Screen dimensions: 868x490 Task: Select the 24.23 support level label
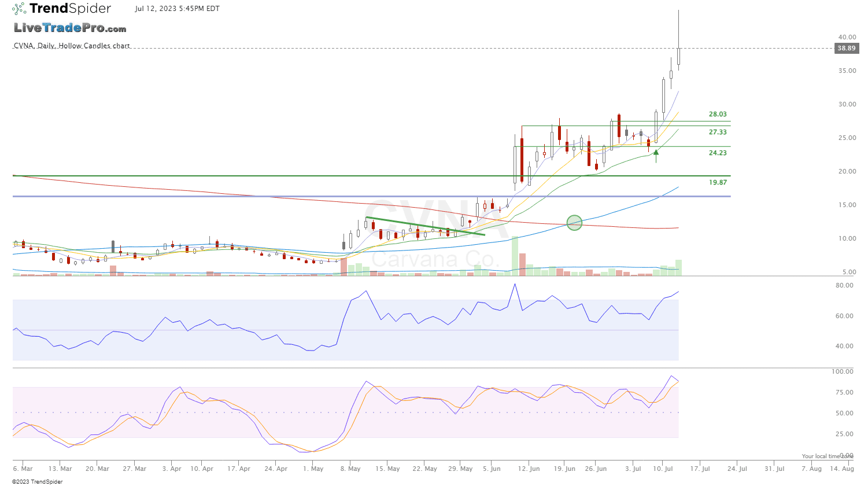click(x=718, y=153)
